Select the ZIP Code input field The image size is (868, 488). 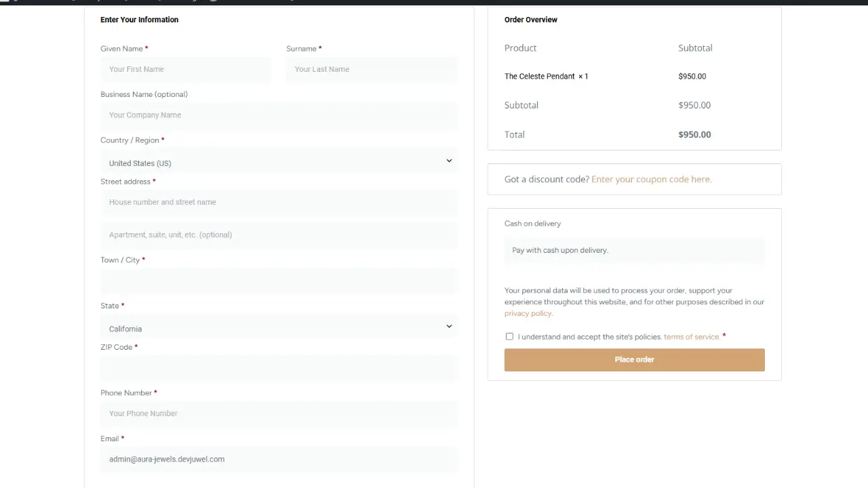(x=279, y=368)
